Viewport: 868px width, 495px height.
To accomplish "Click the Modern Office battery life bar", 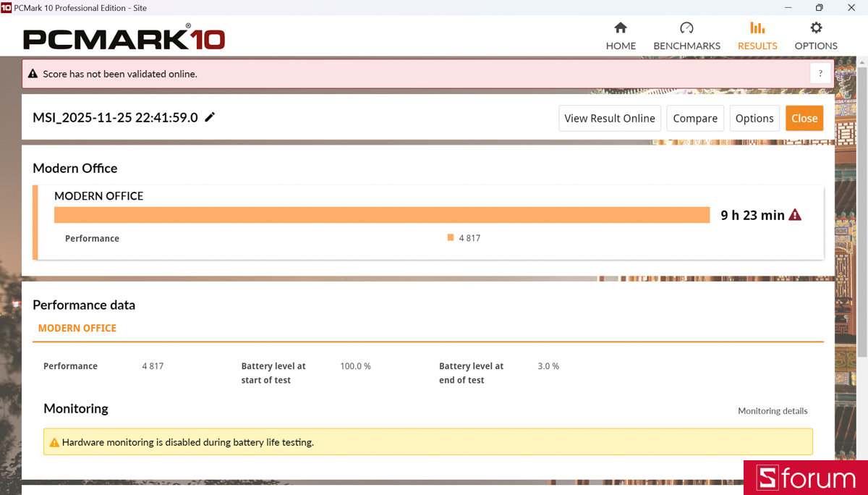I will 382,215.
